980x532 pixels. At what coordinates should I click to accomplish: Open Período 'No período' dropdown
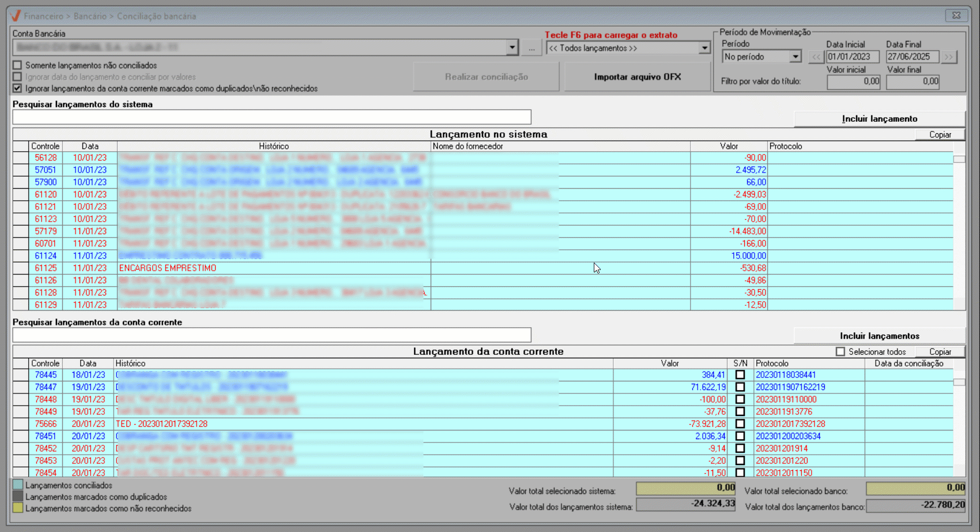(796, 57)
